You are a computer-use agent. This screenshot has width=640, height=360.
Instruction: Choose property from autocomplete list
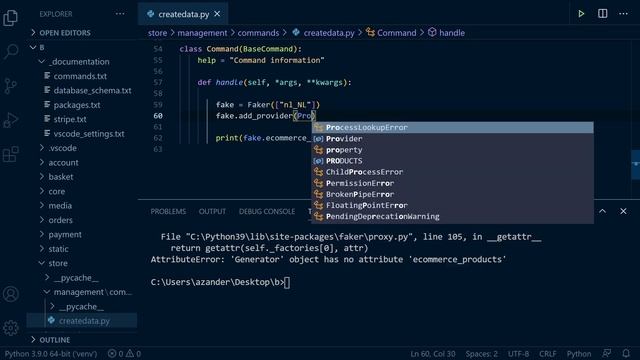point(453,150)
